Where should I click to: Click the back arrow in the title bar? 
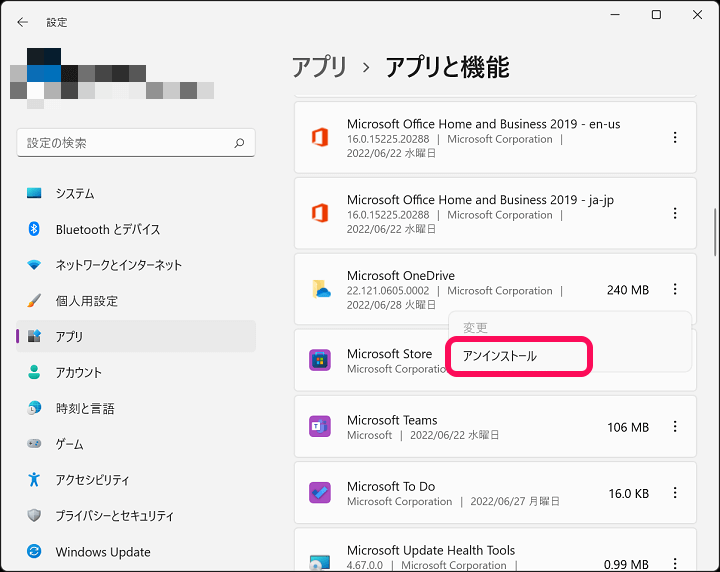pos(23,21)
